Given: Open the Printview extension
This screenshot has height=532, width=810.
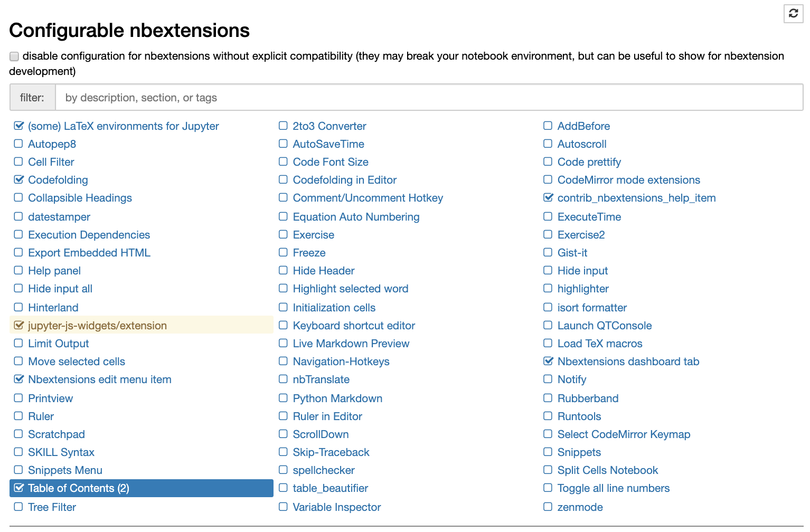Looking at the screenshot, I should [x=51, y=398].
